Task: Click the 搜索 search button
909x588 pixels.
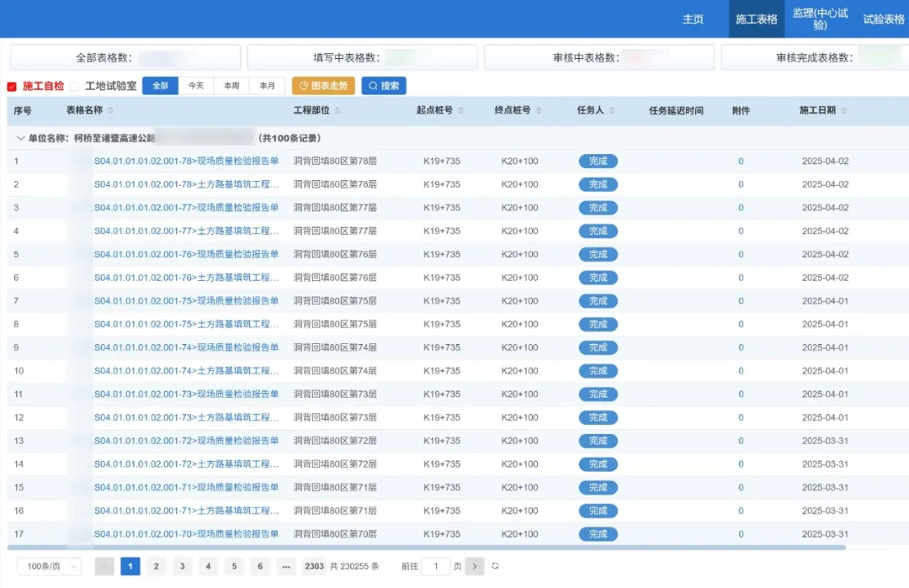Action: point(384,86)
